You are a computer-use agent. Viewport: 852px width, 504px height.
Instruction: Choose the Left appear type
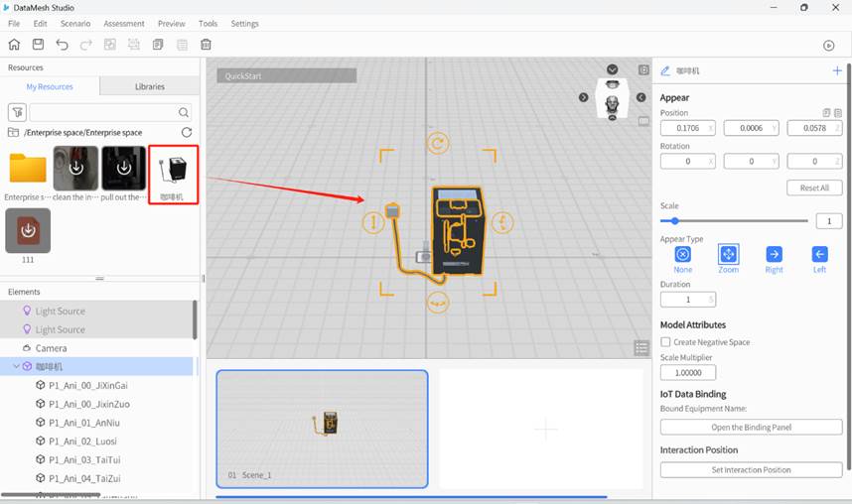(819, 255)
